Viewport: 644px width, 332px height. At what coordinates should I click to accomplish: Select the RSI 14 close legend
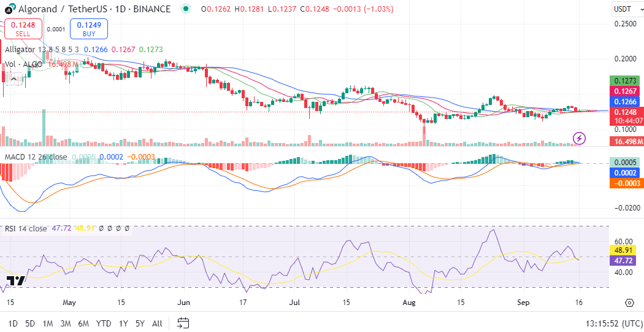[x=26, y=228]
